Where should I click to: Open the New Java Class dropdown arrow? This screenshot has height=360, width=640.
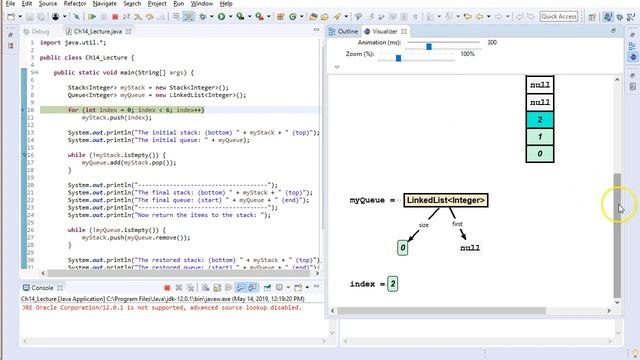301,17
